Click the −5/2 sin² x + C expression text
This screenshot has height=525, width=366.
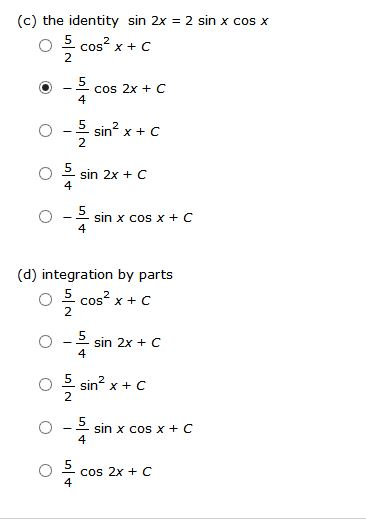[111, 133]
